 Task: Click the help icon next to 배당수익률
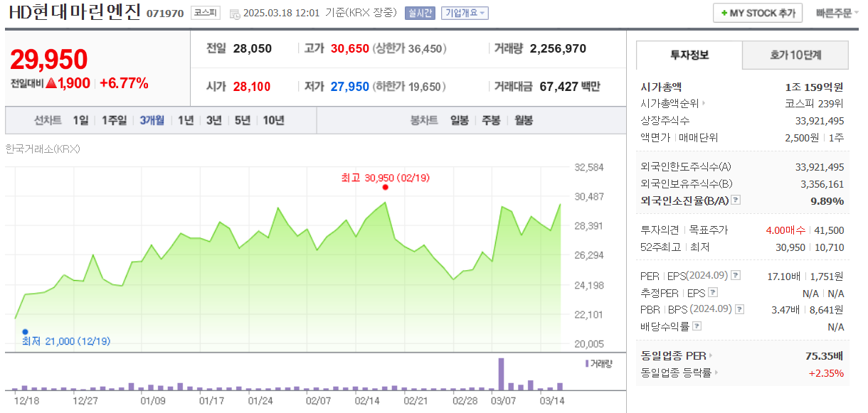point(697,326)
